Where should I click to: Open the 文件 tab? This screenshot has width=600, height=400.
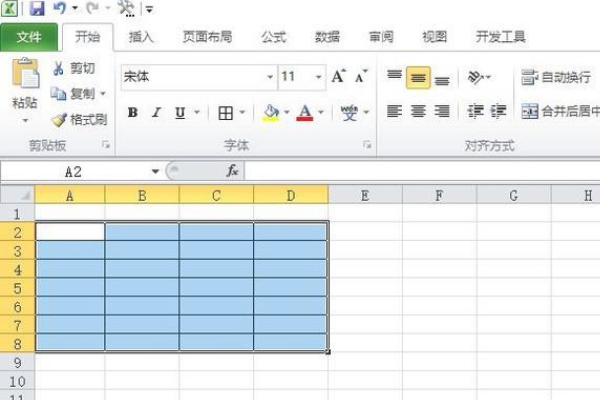point(29,37)
